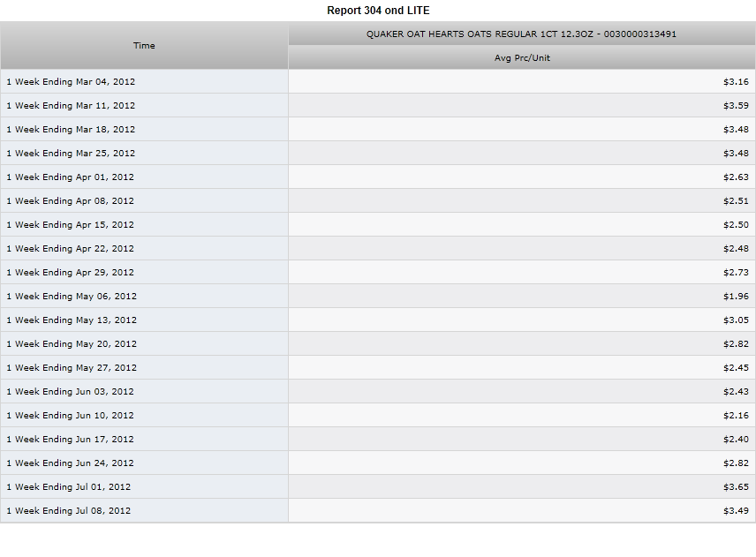Click the Report 304 ond LITE title
The width and height of the screenshot is (756, 557).
coord(378,11)
